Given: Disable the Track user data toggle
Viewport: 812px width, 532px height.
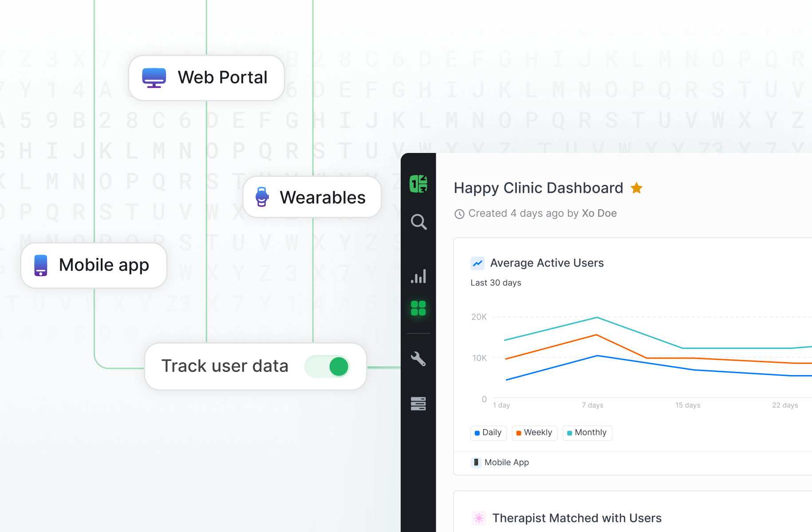Looking at the screenshot, I should point(327,366).
